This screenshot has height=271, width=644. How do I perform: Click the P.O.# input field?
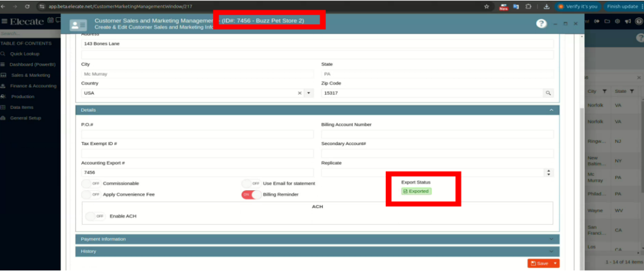tap(197, 134)
